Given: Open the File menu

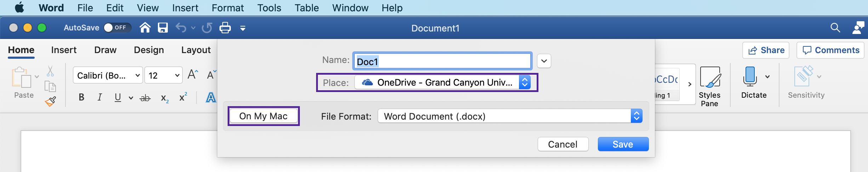Looking at the screenshot, I should pyautogui.click(x=85, y=8).
